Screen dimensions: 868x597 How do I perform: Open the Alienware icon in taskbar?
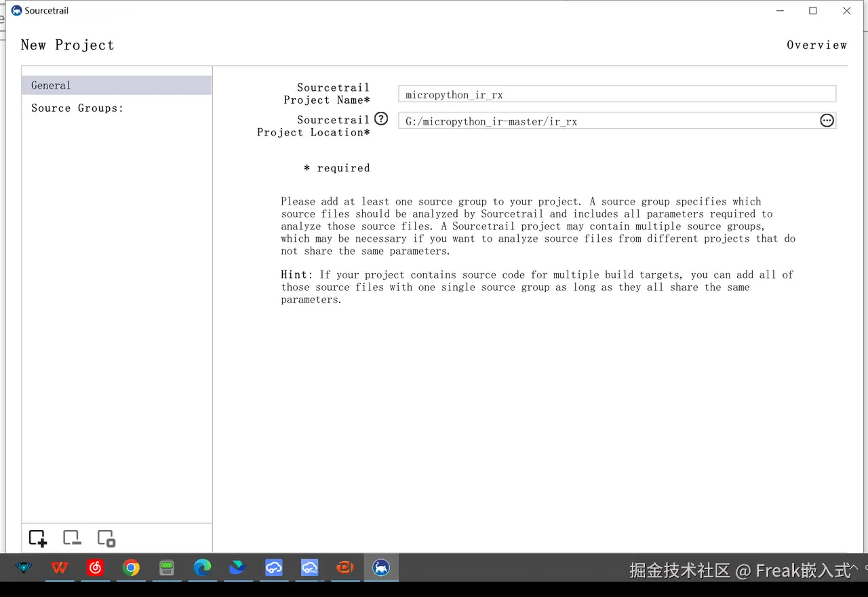click(24, 568)
